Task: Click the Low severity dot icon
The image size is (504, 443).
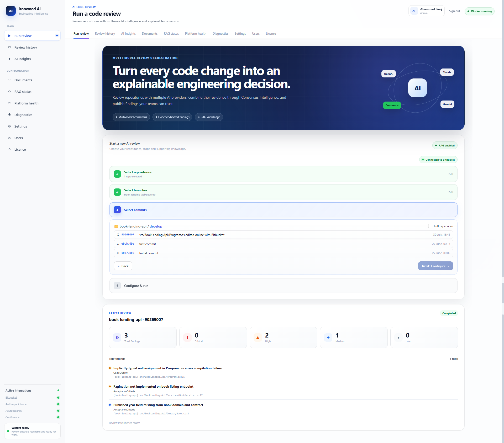Action: [398, 337]
